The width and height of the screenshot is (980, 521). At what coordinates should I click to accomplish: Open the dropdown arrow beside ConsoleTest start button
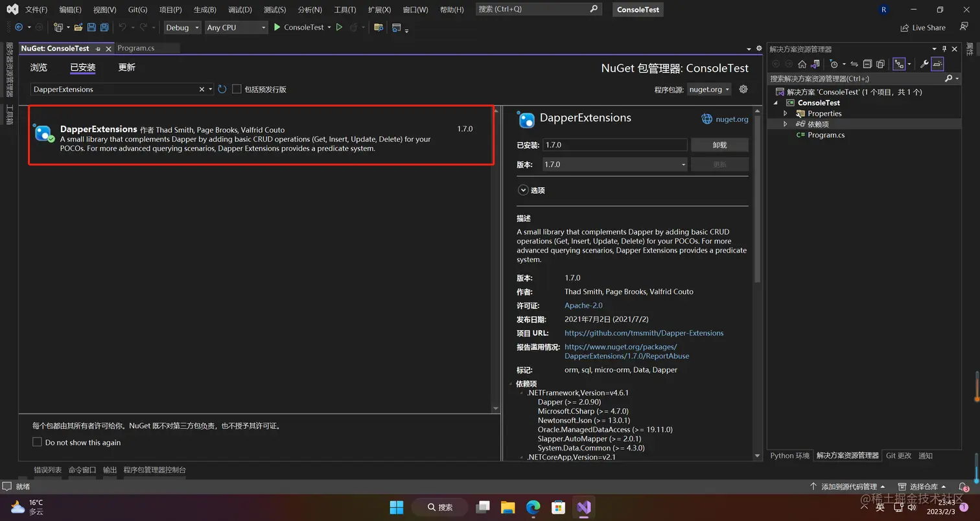point(329,27)
